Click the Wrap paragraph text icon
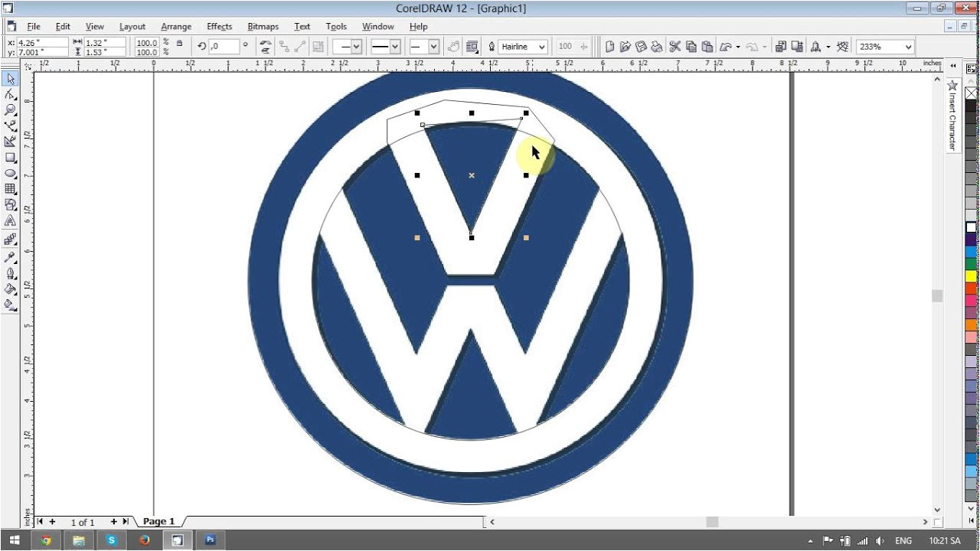Screen dimensions: 980x551 pyautogui.click(x=472, y=47)
